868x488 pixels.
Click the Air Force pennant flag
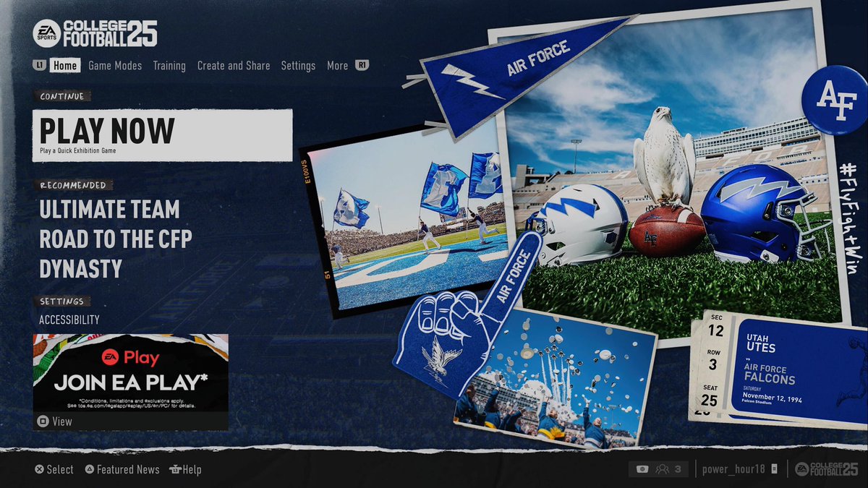[x=517, y=72]
